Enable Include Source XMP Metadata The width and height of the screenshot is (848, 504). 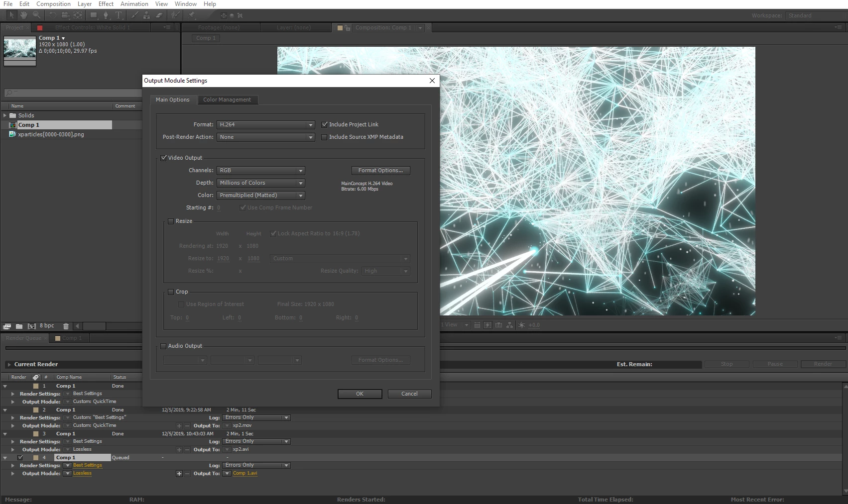[x=325, y=137]
